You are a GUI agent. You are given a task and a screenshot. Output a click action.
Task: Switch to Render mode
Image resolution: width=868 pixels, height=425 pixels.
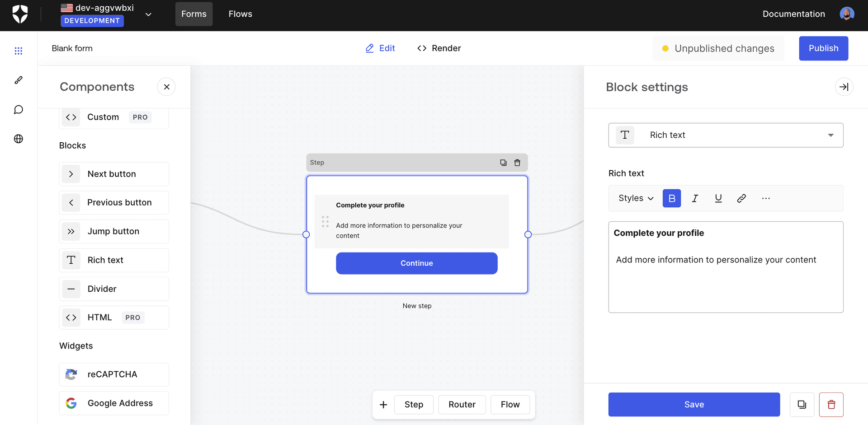[x=438, y=48]
